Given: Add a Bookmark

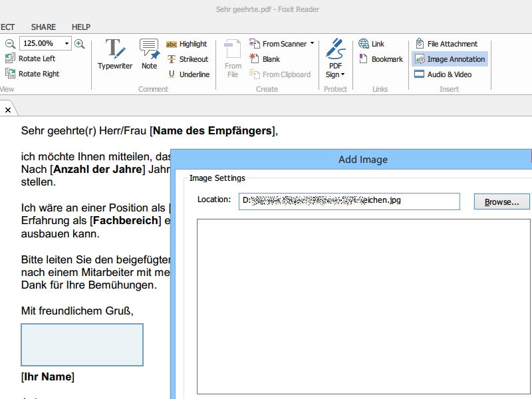Looking at the screenshot, I should (x=380, y=59).
